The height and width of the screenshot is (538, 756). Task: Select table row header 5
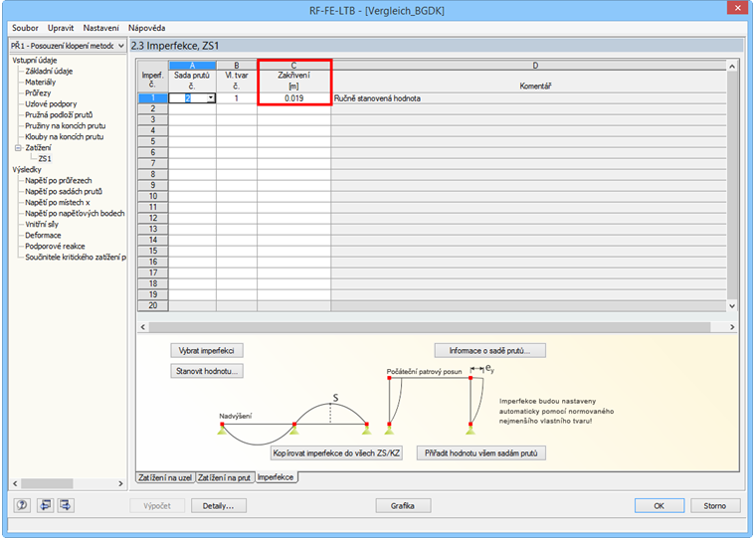click(153, 141)
